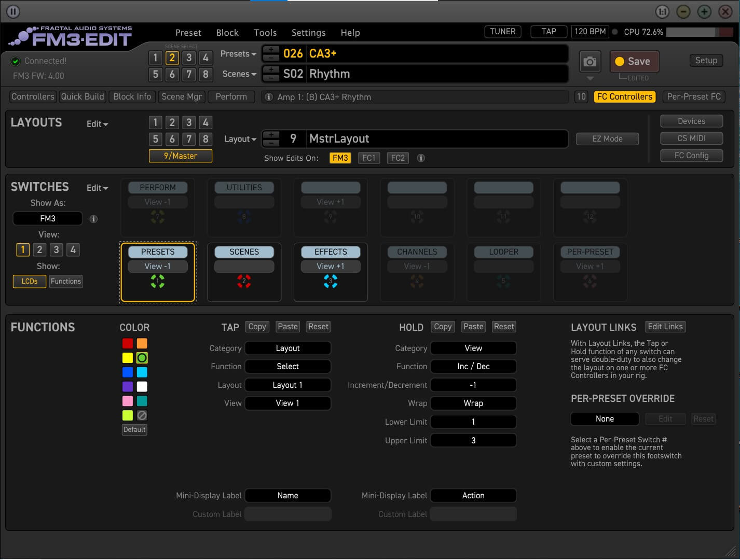Toggle LCDs show mode
This screenshot has width=740, height=560.
click(30, 281)
